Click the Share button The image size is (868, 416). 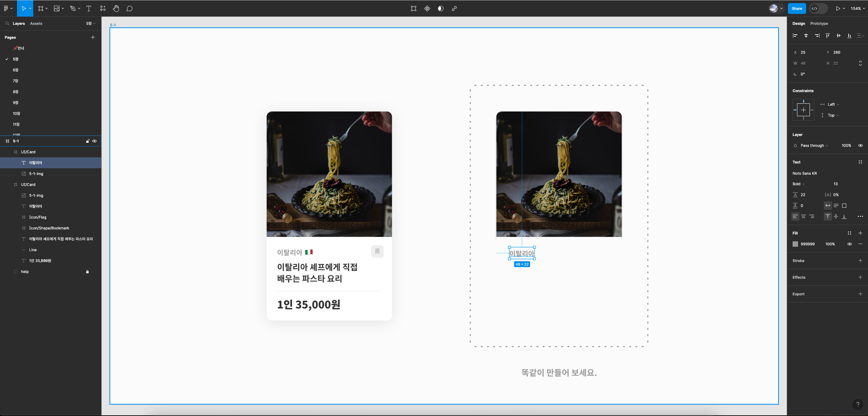coord(796,8)
